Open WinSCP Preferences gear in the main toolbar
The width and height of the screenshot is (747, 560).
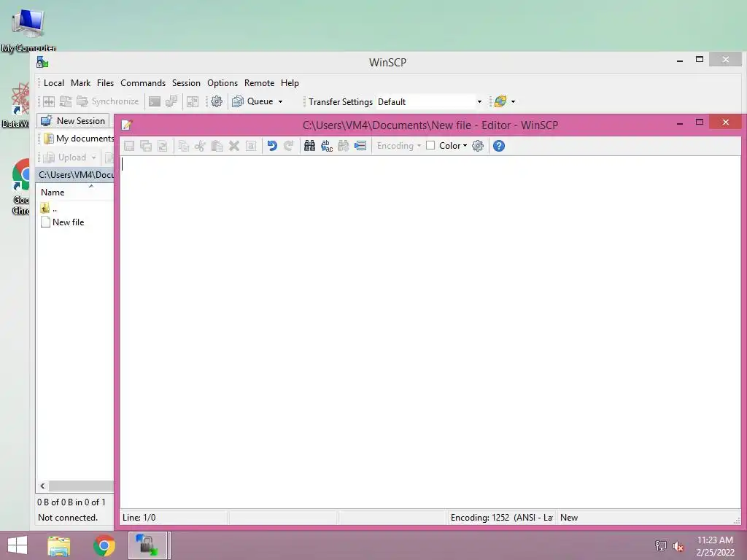[217, 101]
